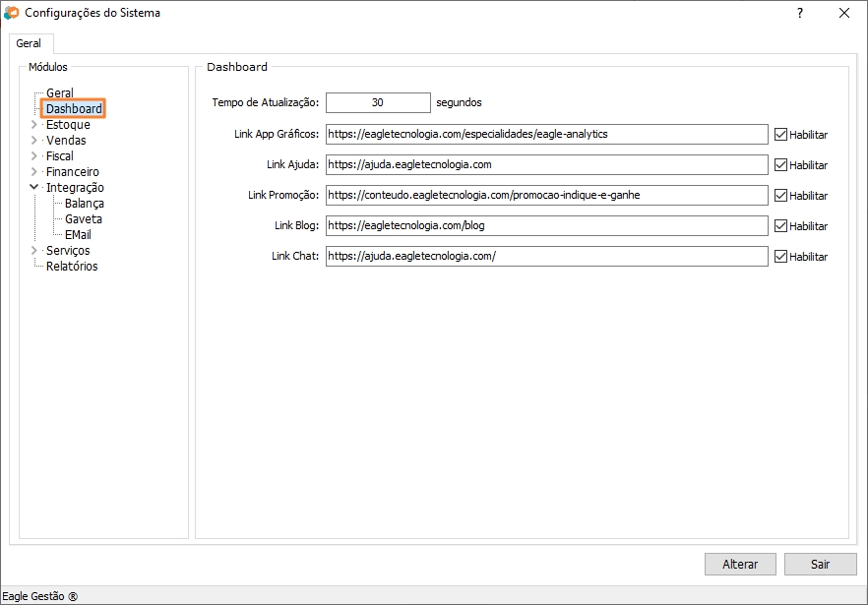
Task: Collapse the Integração tree node
Action: [34, 187]
